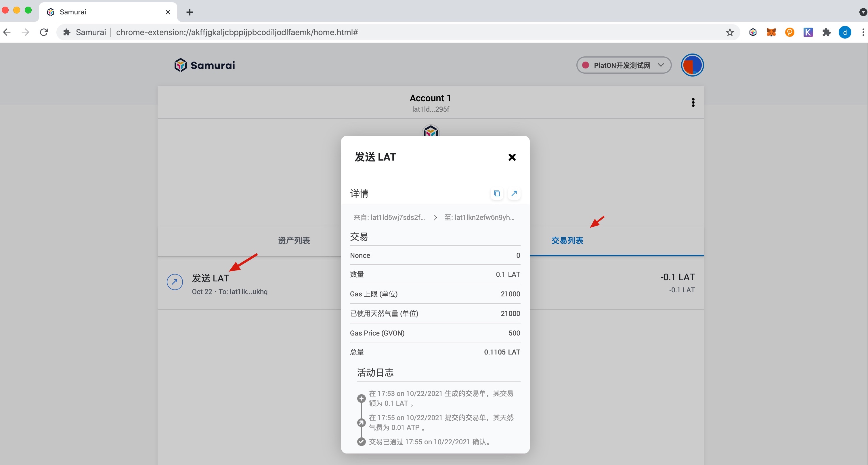Select the Samurai browser tab

click(108, 12)
